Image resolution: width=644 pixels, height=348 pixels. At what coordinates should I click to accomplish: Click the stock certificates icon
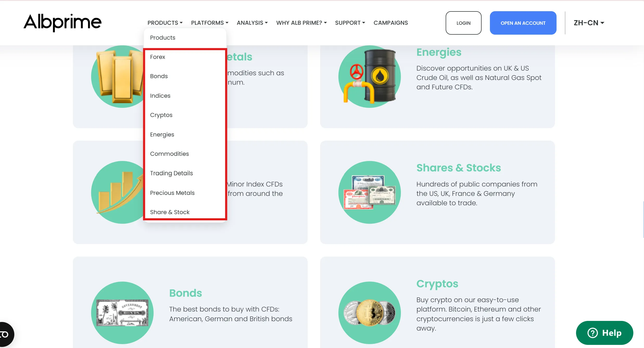coord(369,192)
